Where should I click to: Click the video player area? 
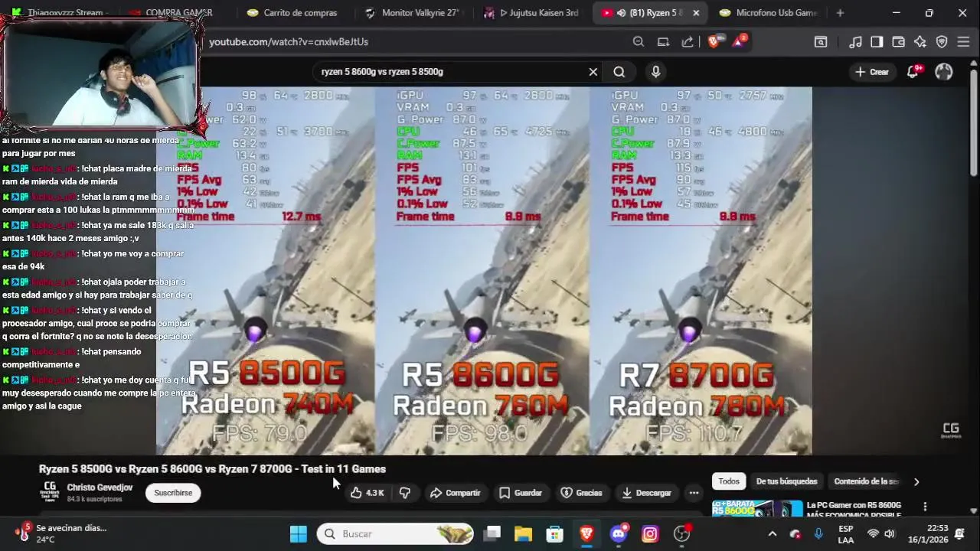coord(484,270)
